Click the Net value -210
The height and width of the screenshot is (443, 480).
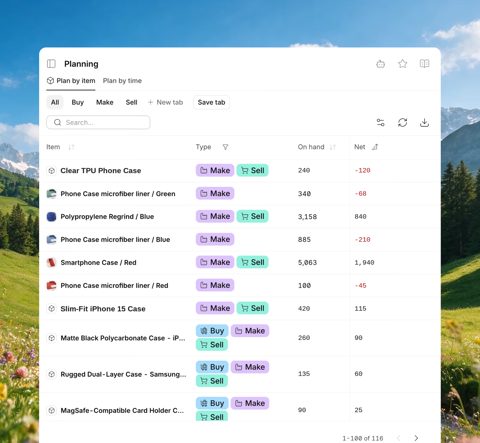tap(362, 240)
